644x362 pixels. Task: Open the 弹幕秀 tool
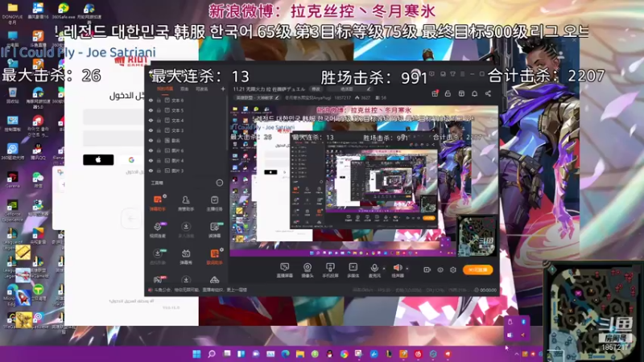point(186,257)
